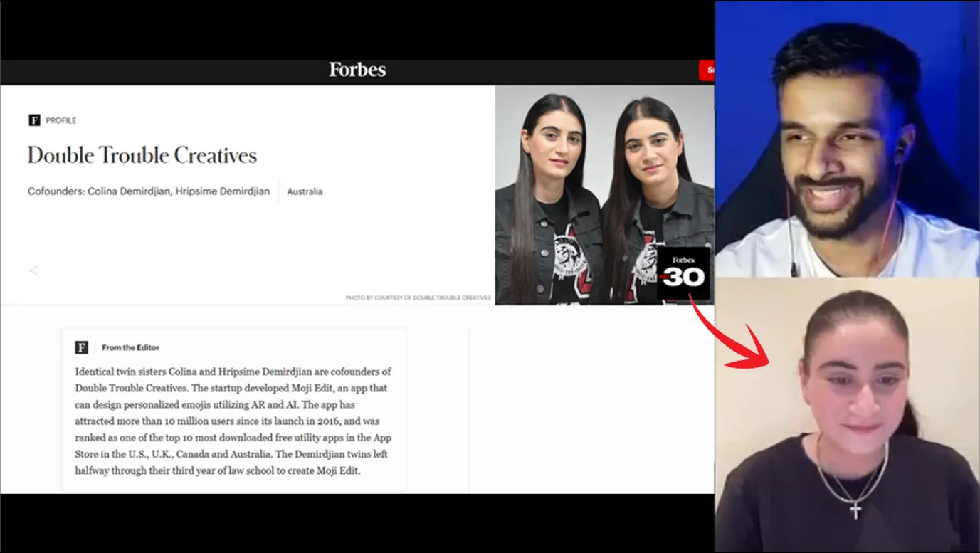The image size is (980, 553).
Task: Click the line starting "Identical twin sisters Colina"
Action: coord(233,372)
